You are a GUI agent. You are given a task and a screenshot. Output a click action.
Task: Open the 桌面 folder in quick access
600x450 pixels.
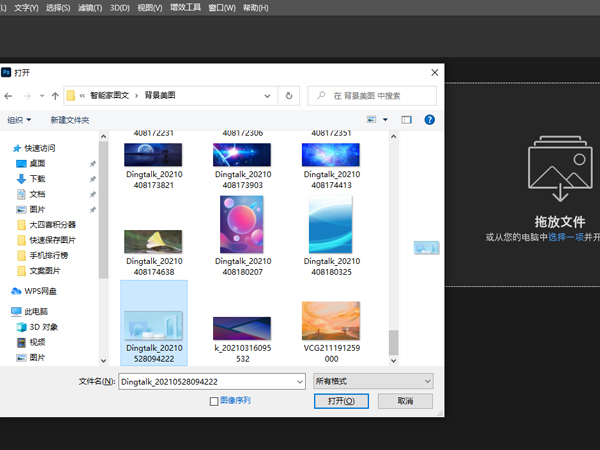[37, 163]
